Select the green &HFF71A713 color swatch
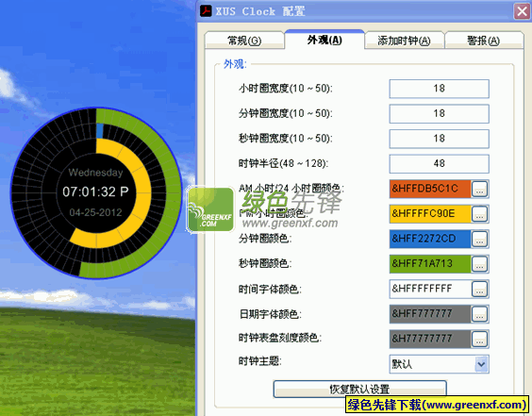This screenshot has height=416, width=532. click(430, 264)
